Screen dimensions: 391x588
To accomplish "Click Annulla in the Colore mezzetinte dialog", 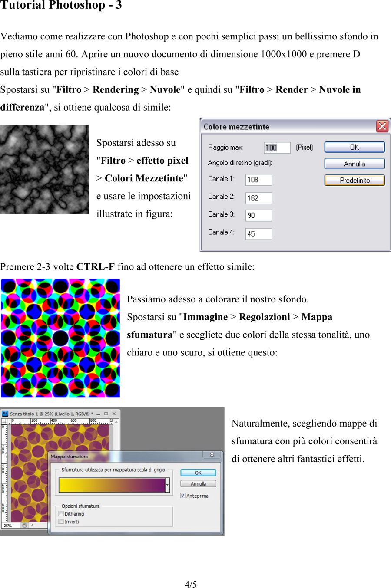I will pos(355,164).
